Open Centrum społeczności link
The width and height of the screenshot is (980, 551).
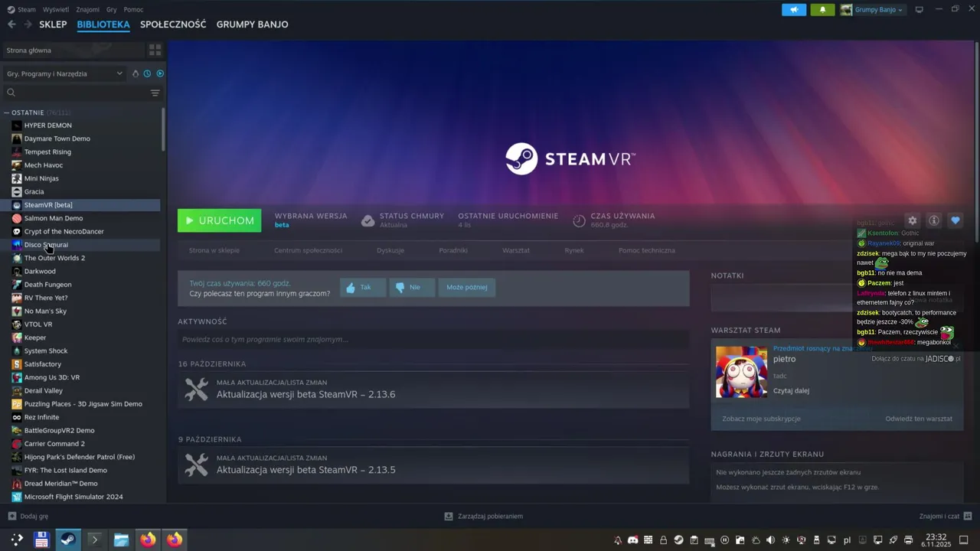pyautogui.click(x=308, y=250)
